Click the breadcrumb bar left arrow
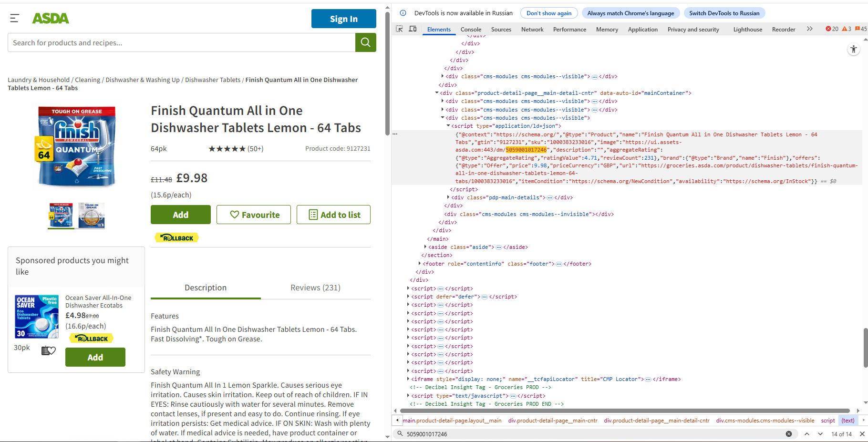The image size is (868, 442). (397, 421)
